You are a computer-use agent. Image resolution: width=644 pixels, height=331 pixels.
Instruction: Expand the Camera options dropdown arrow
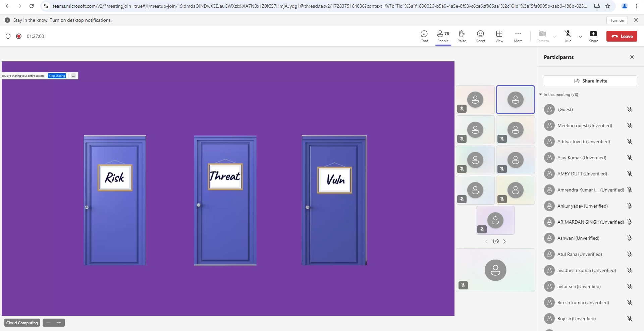(x=555, y=37)
